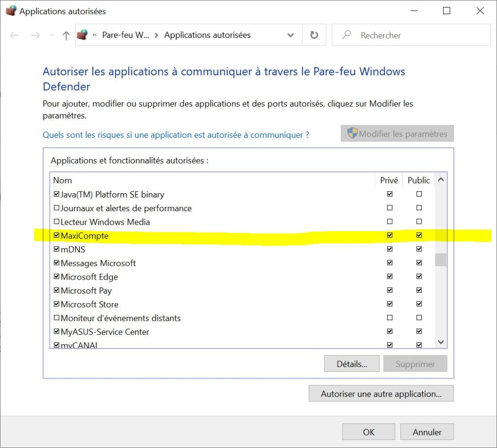Enable the Lecteur Windows Media checkbox
Screen dimensions: 497x448
56,222
